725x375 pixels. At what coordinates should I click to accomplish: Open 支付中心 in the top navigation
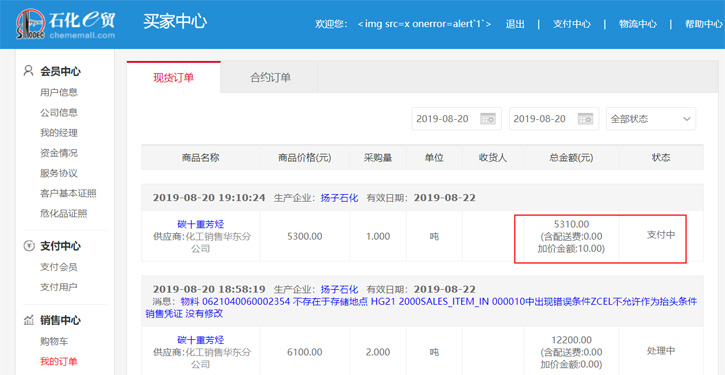[571, 24]
